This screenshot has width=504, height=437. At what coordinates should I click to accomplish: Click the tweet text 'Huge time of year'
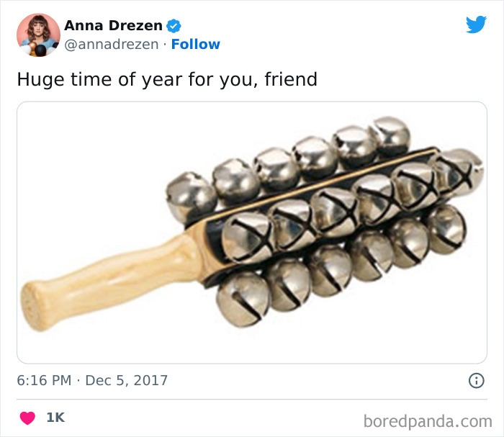(99, 80)
